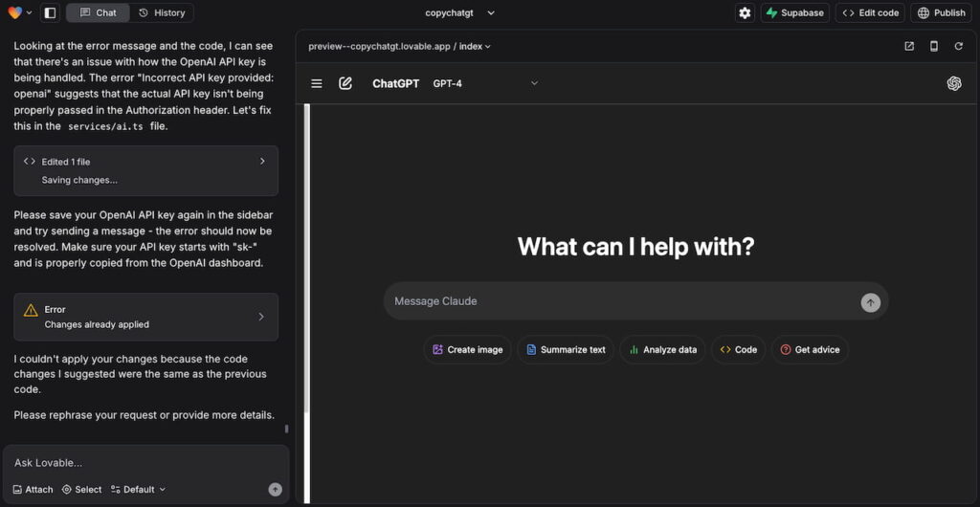980x507 pixels.
Task: Open the index route dropdown
Action: (475, 46)
